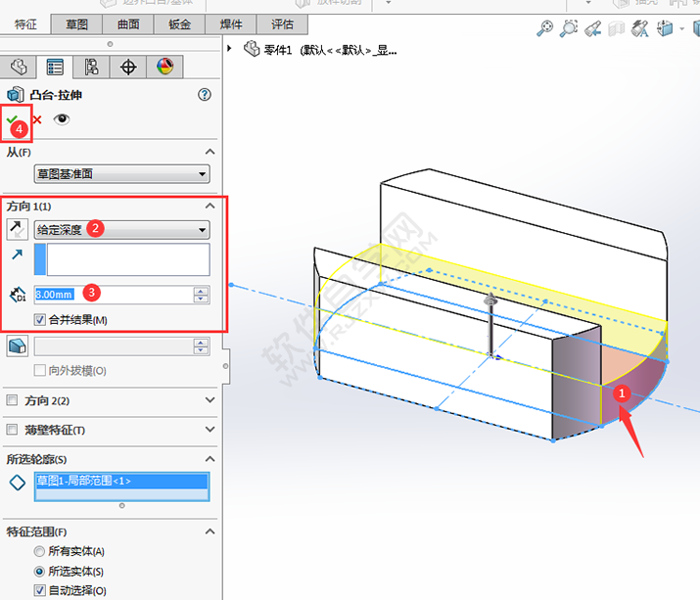This screenshot has height=600, width=700.
Task: Click the Dynamic Annotation Views icon
Action: [639, 28]
